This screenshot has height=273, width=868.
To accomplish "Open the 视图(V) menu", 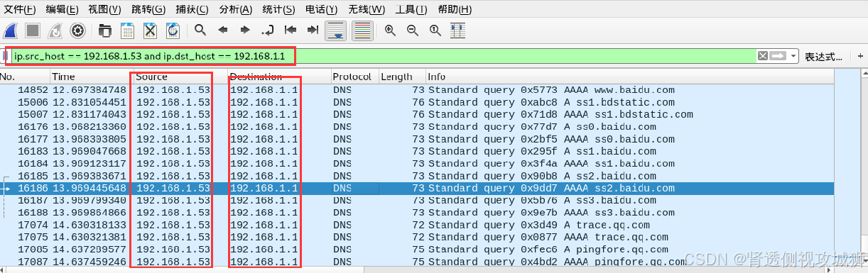I will [x=105, y=9].
